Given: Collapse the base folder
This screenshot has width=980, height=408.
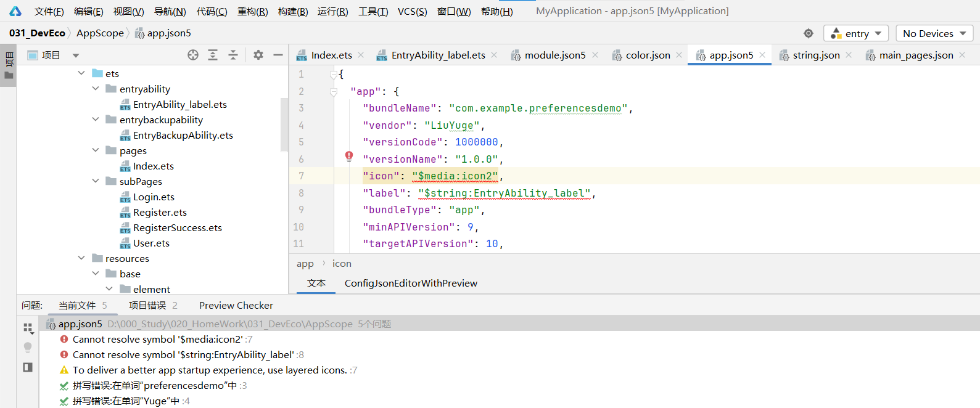Looking at the screenshot, I should tap(96, 274).
